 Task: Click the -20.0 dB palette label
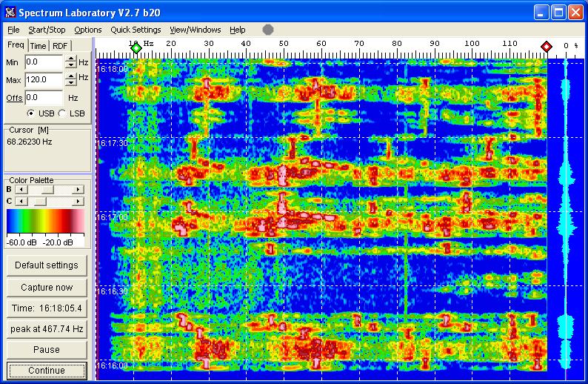tap(58, 242)
